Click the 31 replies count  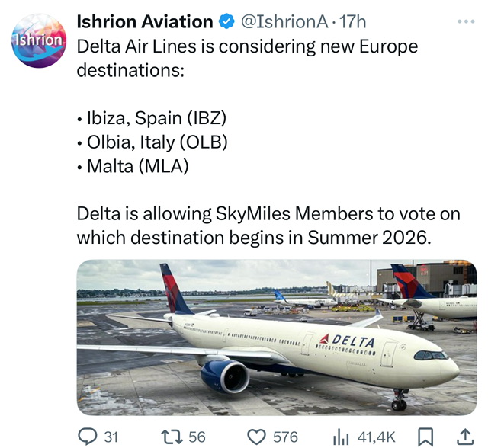click(x=111, y=437)
